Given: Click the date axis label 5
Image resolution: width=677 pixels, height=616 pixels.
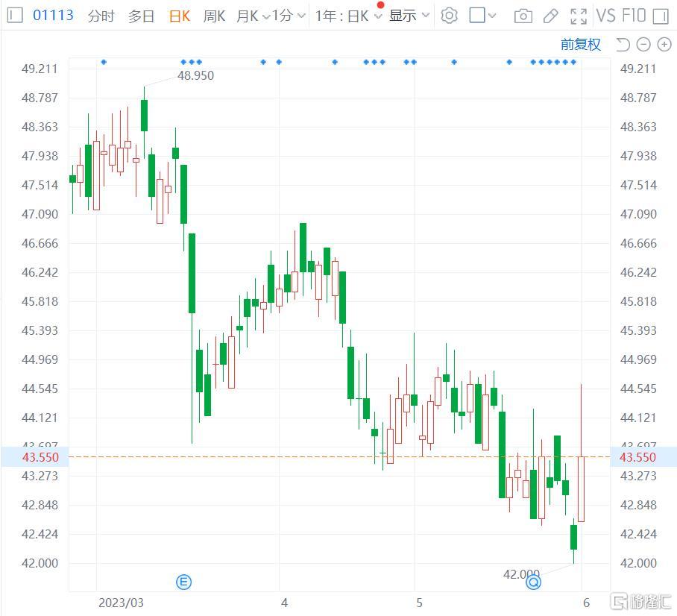Looking at the screenshot, I should (419, 603).
